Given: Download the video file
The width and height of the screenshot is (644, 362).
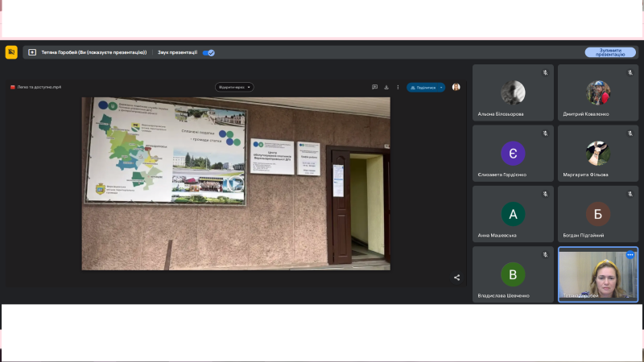Looking at the screenshot, I should [x=386, y=87].
